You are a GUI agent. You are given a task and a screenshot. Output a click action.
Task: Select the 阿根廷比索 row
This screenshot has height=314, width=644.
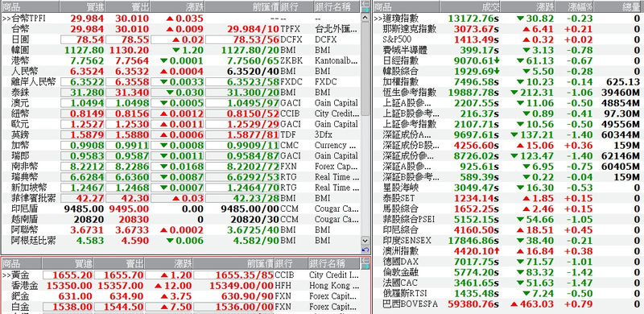180,241
